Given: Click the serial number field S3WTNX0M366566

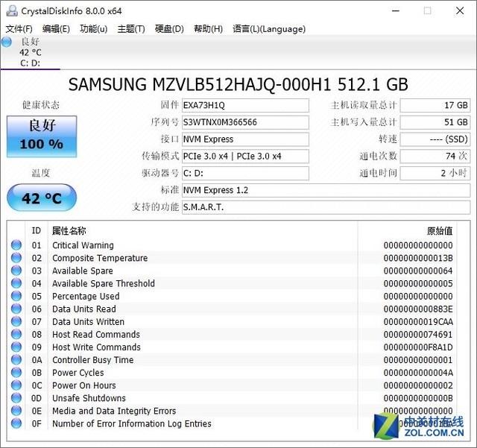Looking at the screenshot, I should tap(245, 122).
